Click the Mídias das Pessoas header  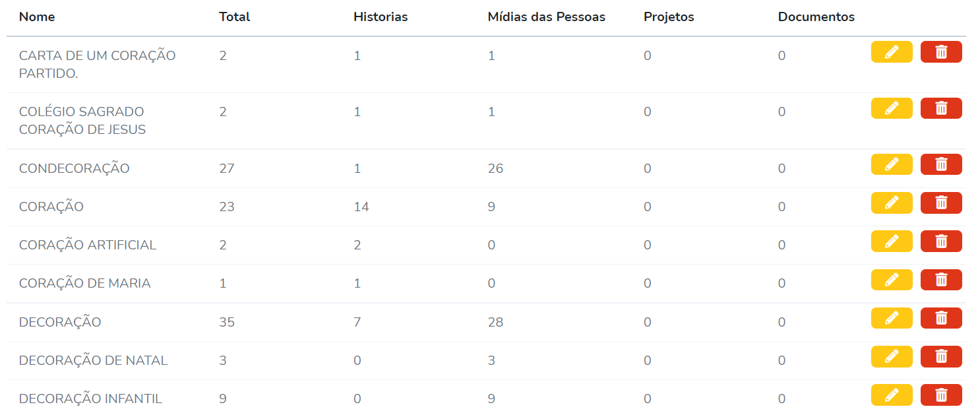[547, 17]
